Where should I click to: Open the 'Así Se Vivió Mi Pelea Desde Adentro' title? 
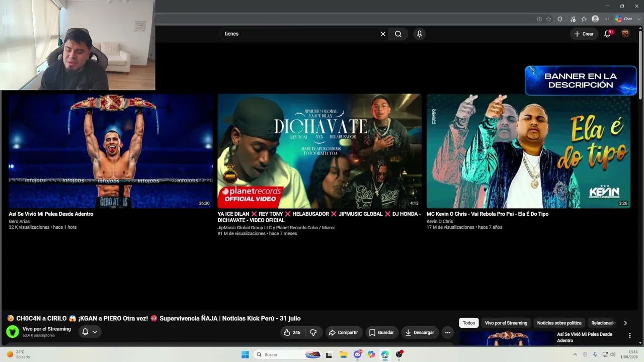pyautogui.click(x=51, y=214)
